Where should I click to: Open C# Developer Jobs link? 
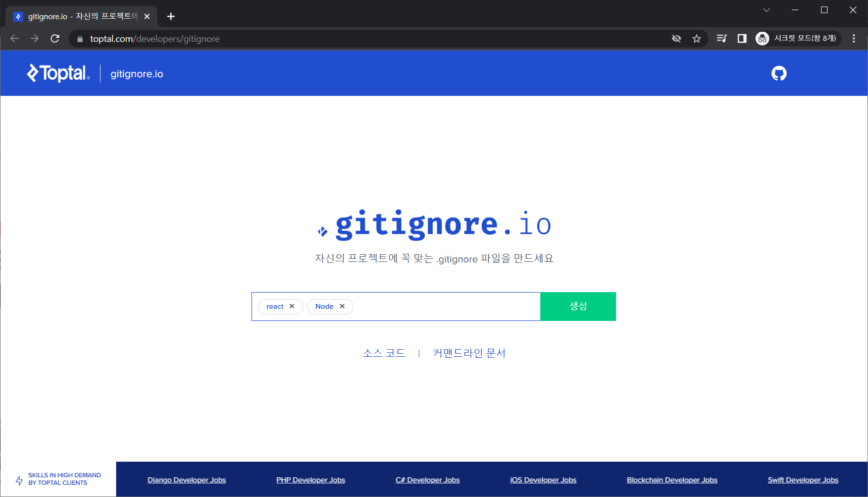pos(428,480)
